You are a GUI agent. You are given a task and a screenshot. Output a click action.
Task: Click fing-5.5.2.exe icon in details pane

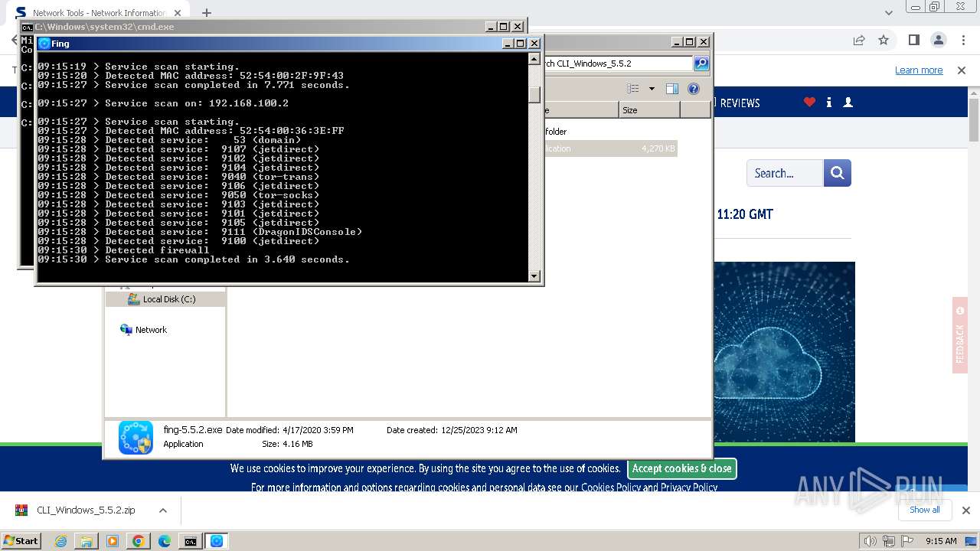coord(136,437)
